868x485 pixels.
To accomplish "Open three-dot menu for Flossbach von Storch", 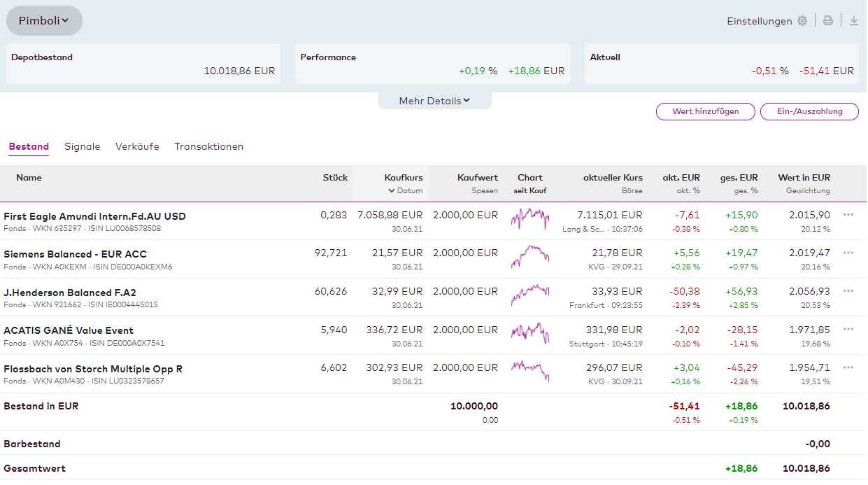I will pos(848,367).
